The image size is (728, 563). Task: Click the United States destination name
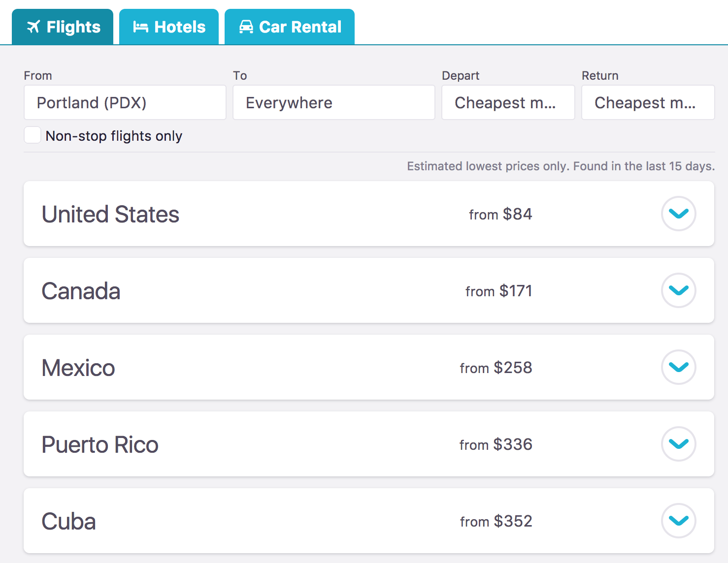(x=110, y=214)
